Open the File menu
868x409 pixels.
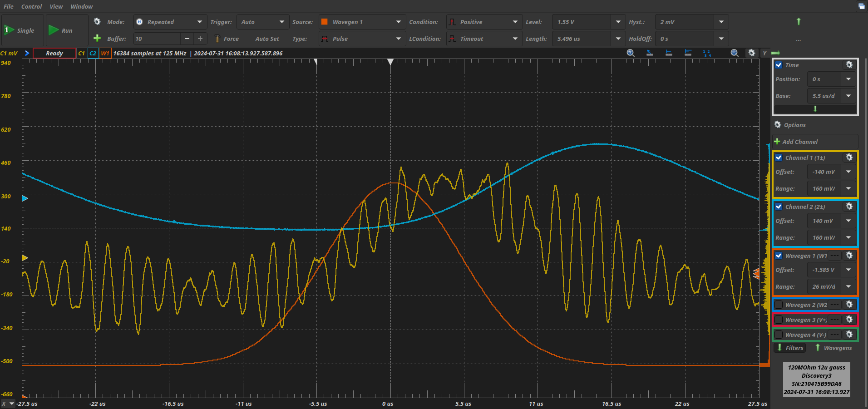pos(9,6)
